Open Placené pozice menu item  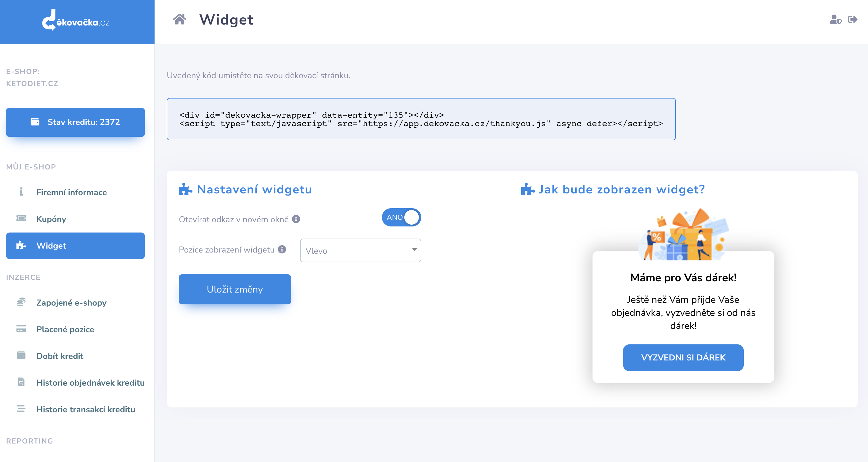pos(75,329)
